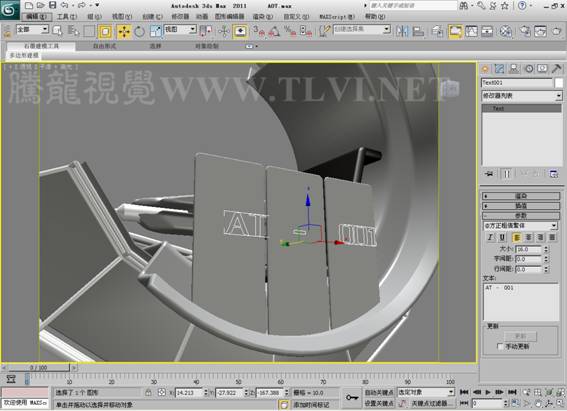Click the Redo arrow icon
The image size is (567, 411).
pyautogui.click(x=82, y=5)
